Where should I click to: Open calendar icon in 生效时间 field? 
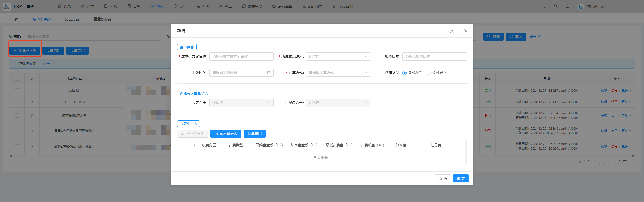(x=269, y=73)
